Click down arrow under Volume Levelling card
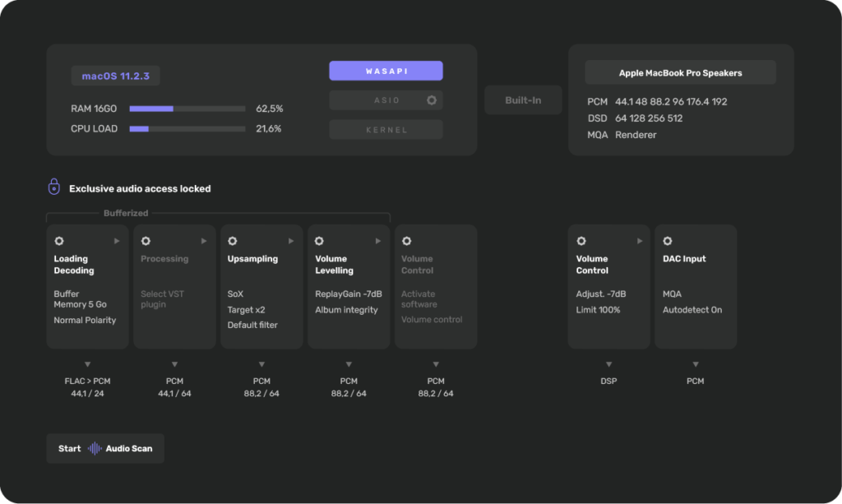The height and width of the screenshot is (504, 842). tap(349, 364)
